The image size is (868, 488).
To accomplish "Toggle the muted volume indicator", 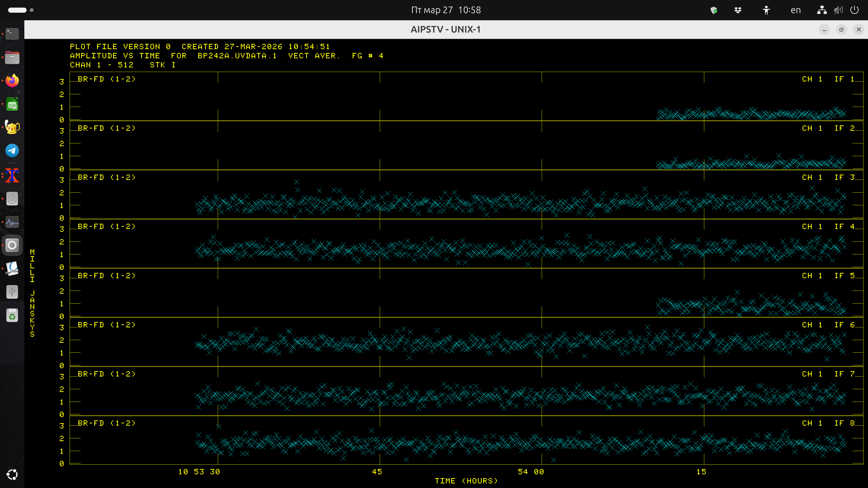I will pos(838,10).
